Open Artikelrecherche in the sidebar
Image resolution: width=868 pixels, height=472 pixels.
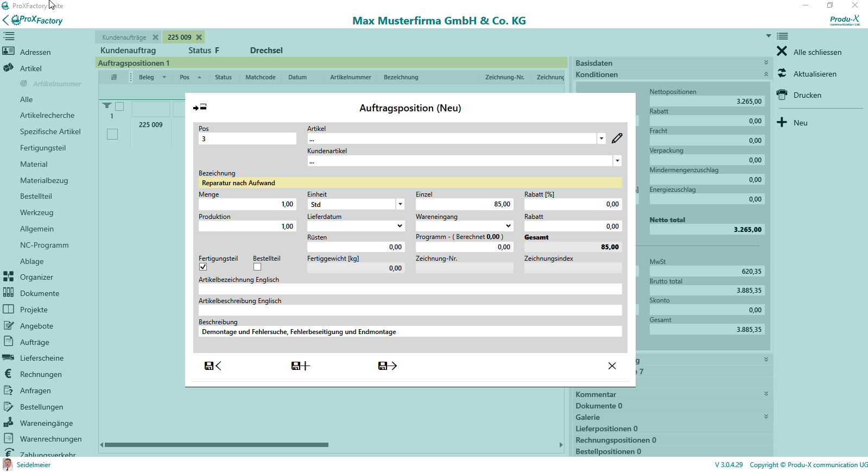coord(47,115)
